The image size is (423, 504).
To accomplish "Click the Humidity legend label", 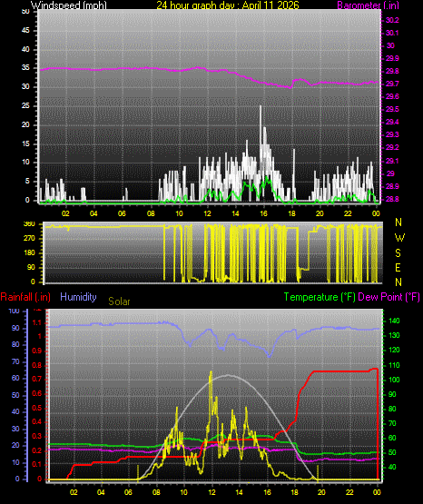I will tap(78, 297).
